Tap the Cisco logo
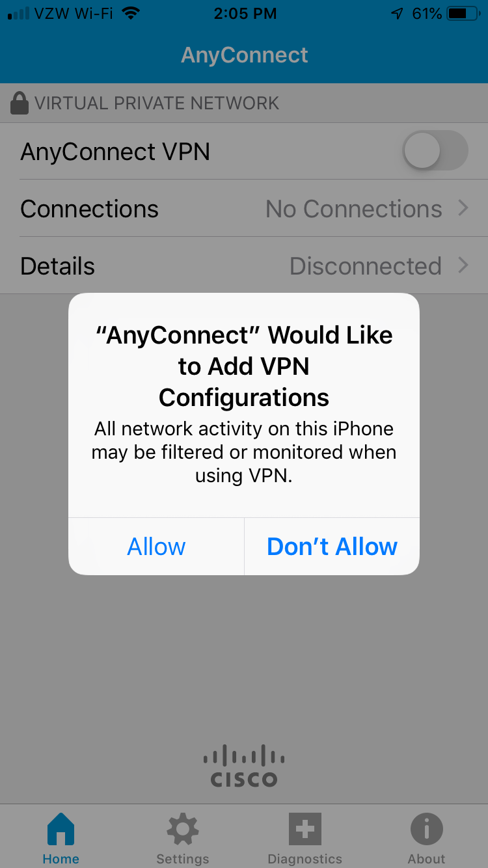The height and width of the screenshot is (868, 488). pyautogui.click(x=244, y=766)
